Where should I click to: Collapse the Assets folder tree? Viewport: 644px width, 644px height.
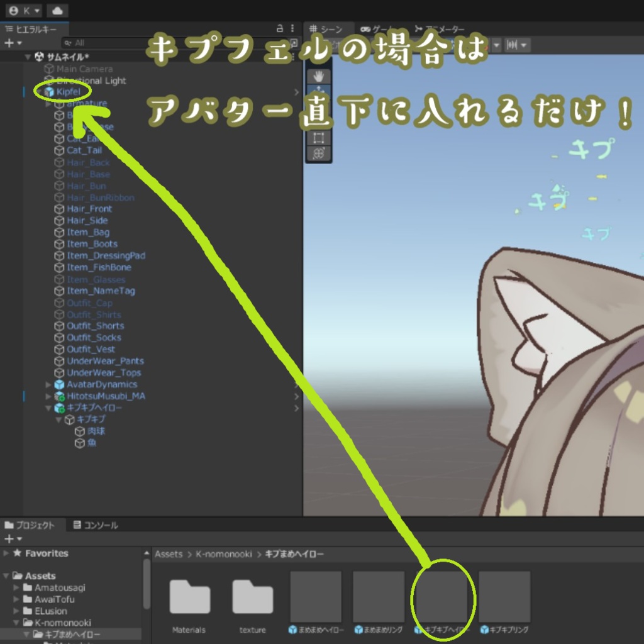[6, 576]
